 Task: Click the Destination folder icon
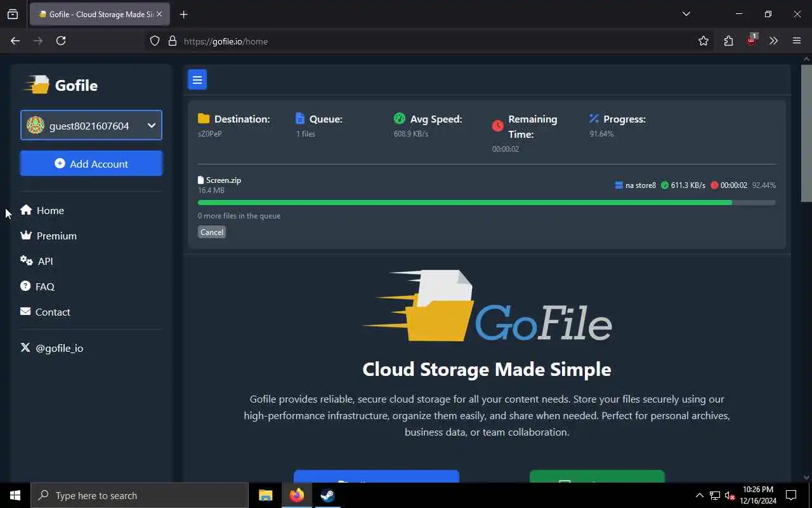coord(204,119)
